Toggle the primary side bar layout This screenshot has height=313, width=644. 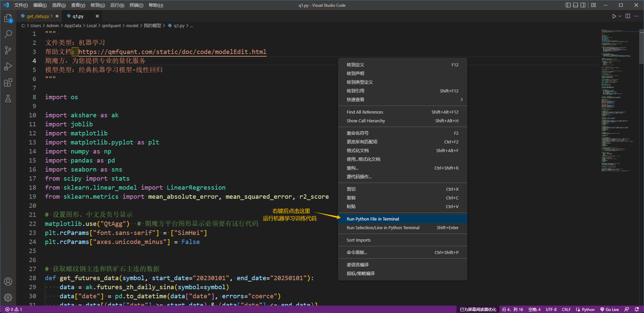pos(568,5)
